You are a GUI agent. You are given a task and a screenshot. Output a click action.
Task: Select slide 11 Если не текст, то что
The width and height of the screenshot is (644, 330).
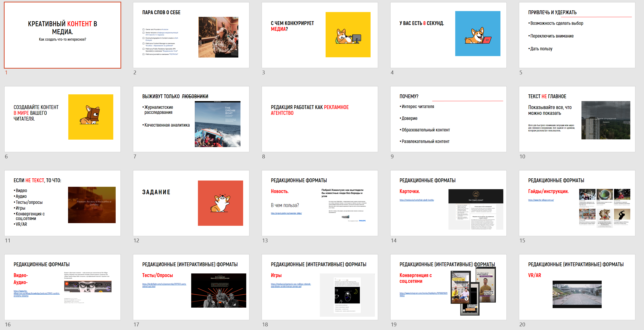(63, 203)
